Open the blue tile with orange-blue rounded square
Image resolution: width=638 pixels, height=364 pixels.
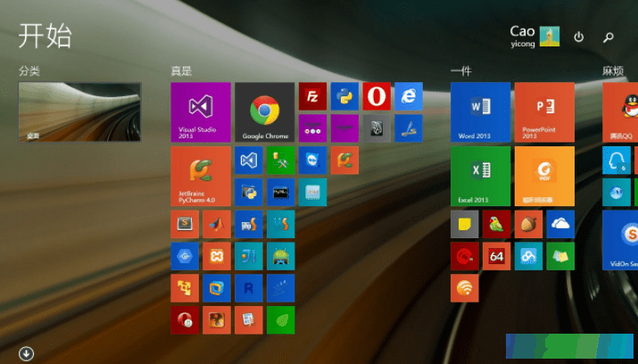tap(217, 288)
